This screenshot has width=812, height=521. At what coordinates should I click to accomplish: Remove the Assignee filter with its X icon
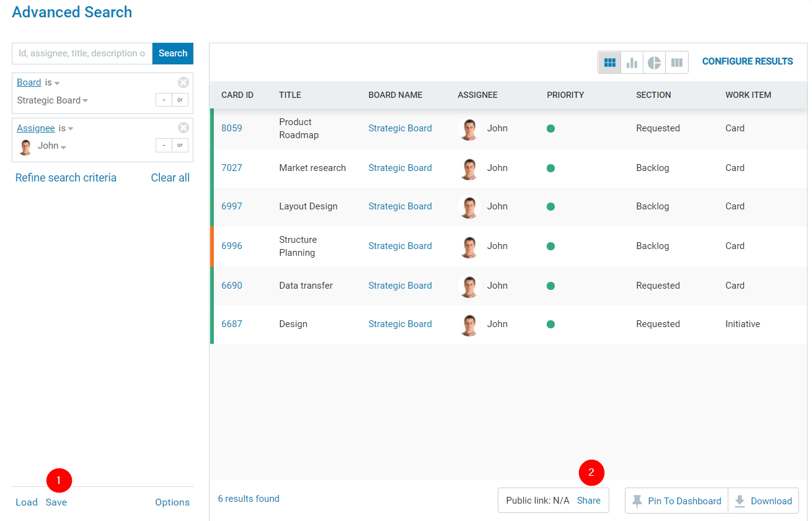[183, 128]
